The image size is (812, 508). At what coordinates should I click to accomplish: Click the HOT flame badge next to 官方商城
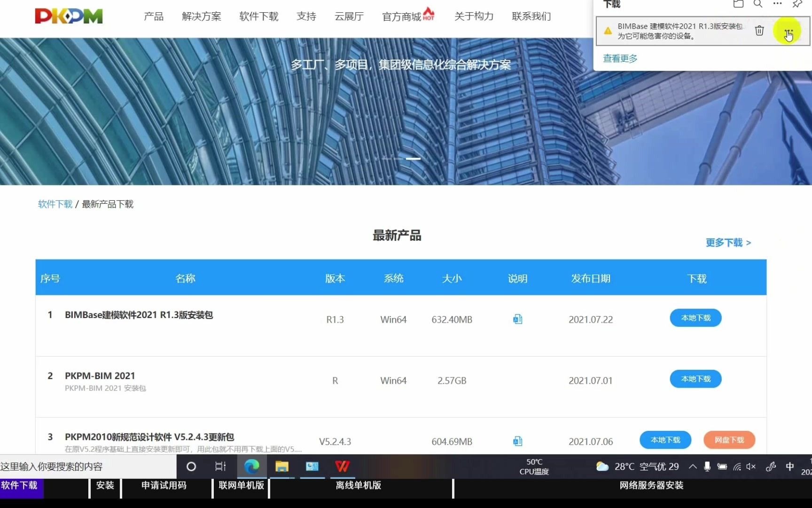point(429,13)
